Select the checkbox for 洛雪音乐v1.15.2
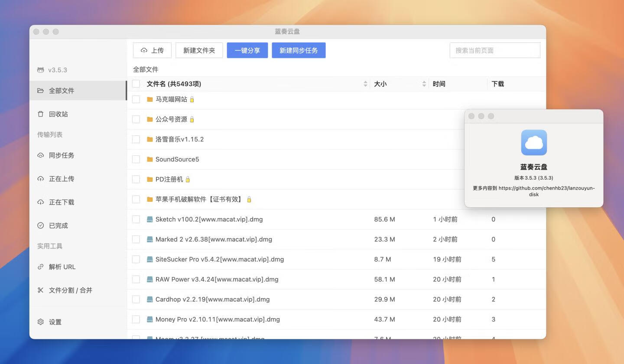Screen dimensions: 624x364 [136, 139]
